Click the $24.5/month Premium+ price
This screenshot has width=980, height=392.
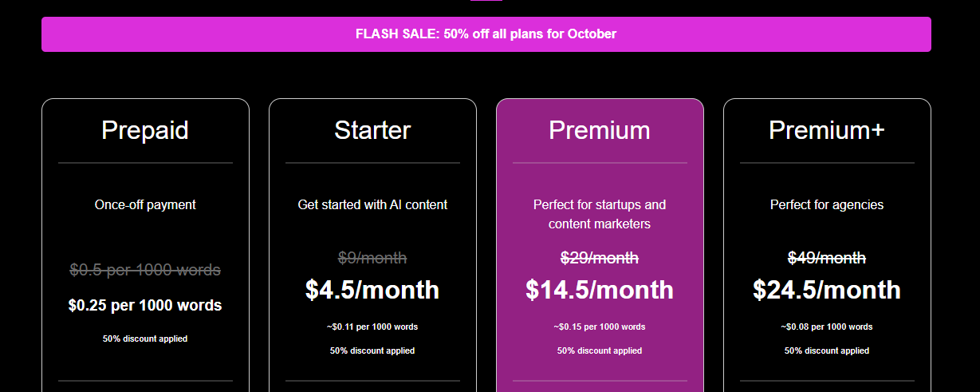[x=827, y=290]
